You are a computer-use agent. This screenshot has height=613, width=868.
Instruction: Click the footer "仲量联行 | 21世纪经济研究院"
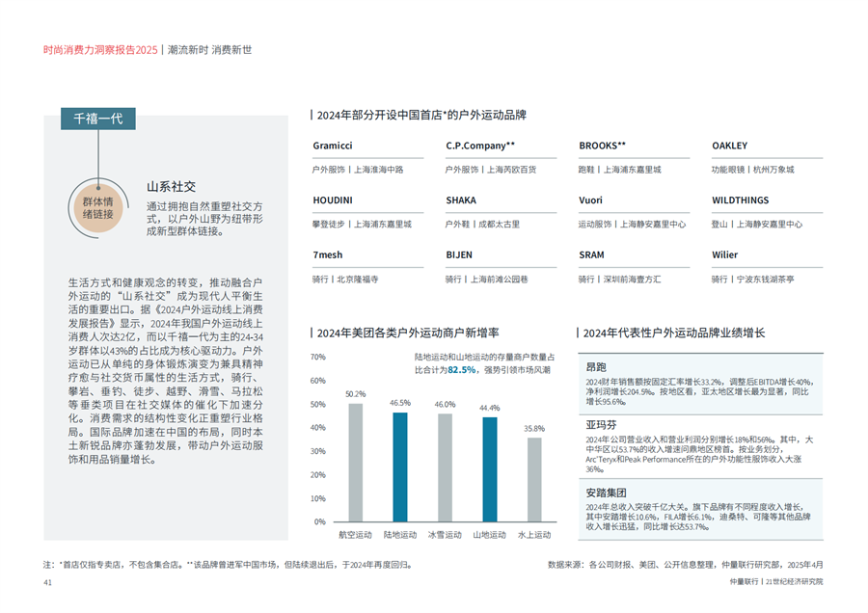[x=776, y=582]
